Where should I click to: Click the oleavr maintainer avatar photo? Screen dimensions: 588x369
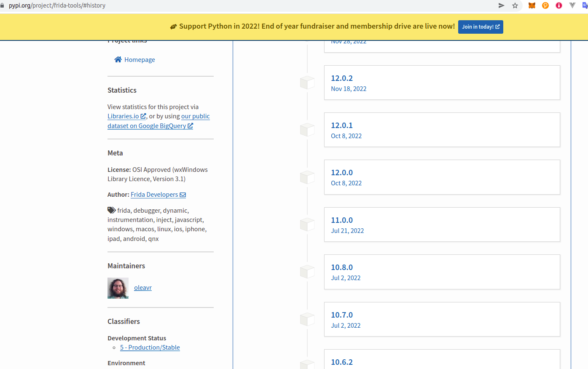tap(118, 288)
